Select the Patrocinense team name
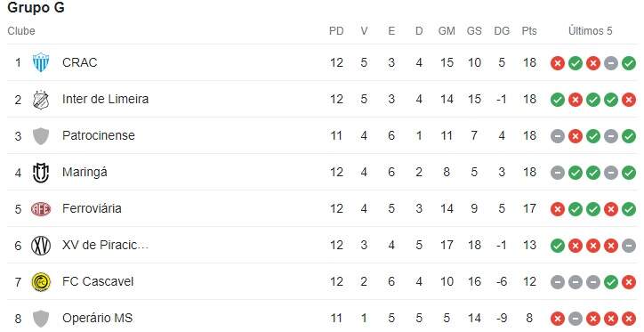Viewport: 644px width, 332px height. point(98,135)
